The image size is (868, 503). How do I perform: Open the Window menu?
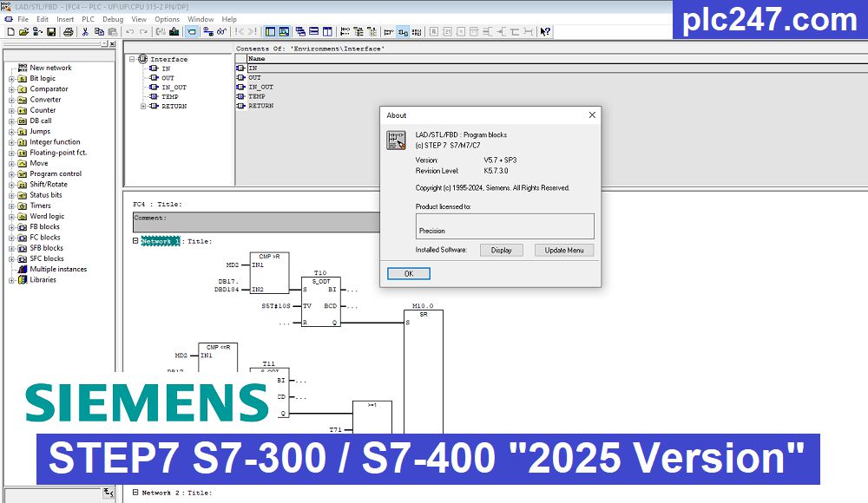(201, 19)
